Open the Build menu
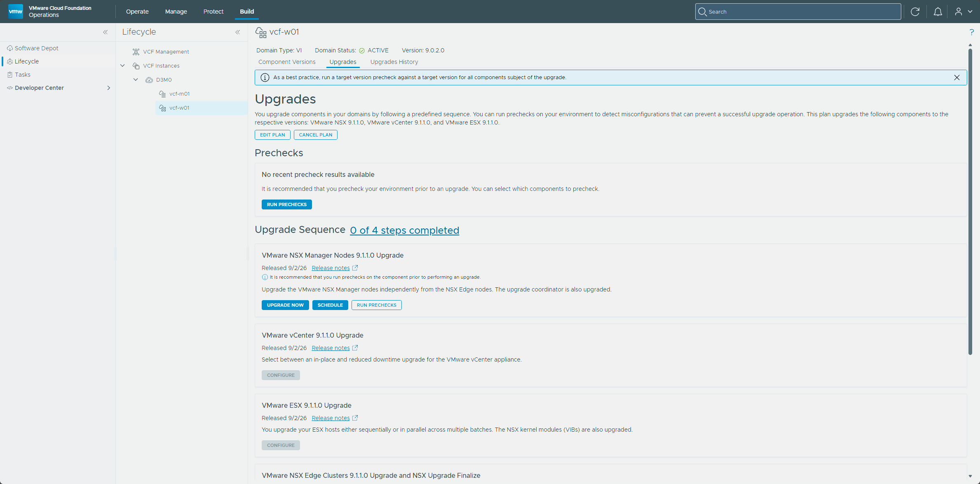Viewport: 980px width, 484px height. pos(247,12)
